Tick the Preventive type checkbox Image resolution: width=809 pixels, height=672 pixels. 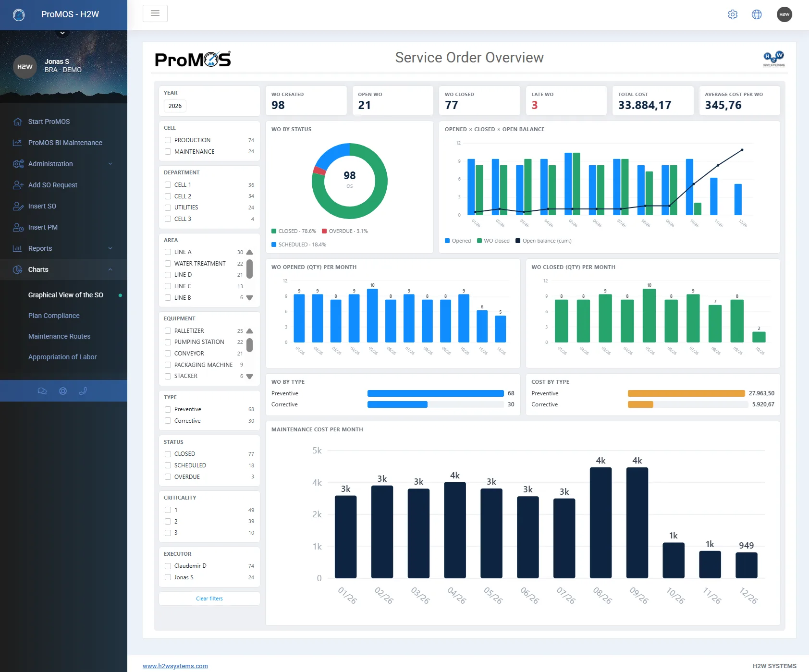click(168, 409)
